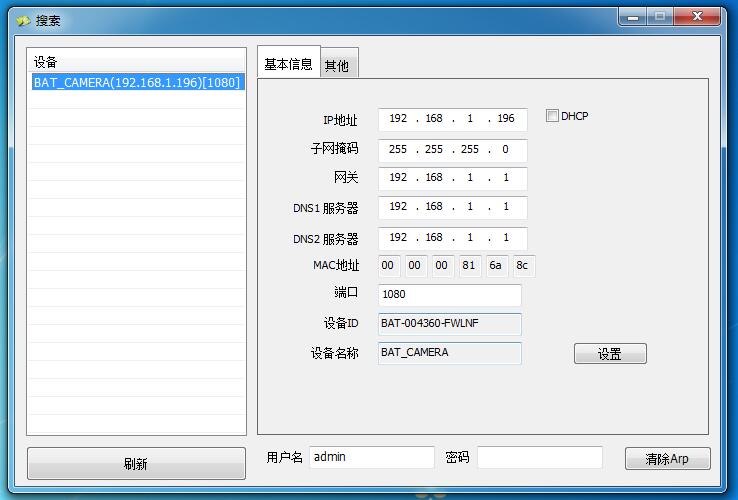Click the MAC地址 field showing 8c

523,266
